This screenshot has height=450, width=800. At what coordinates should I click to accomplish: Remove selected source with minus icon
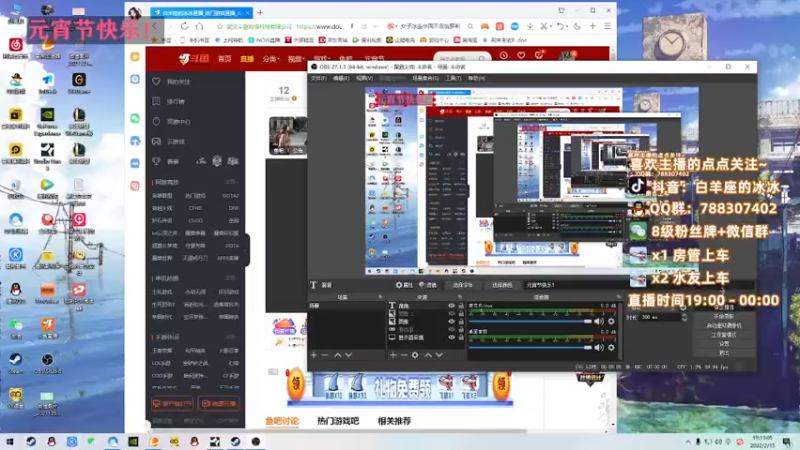click(404, 355)
